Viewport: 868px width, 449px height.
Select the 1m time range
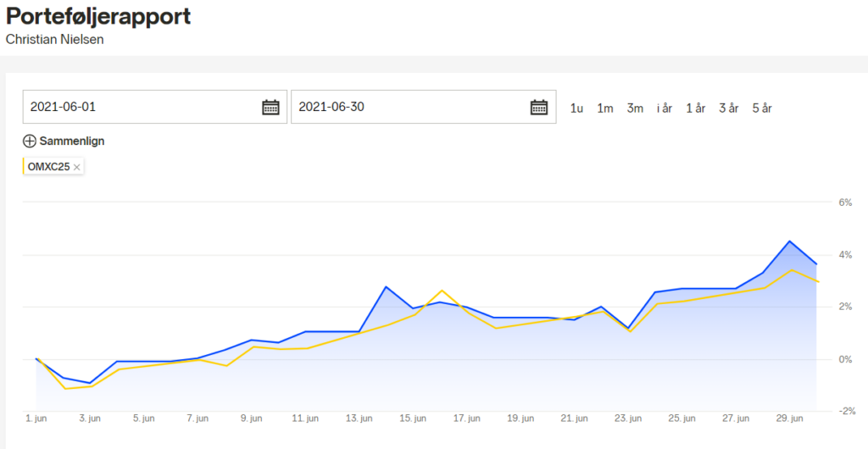click(604, 108)
